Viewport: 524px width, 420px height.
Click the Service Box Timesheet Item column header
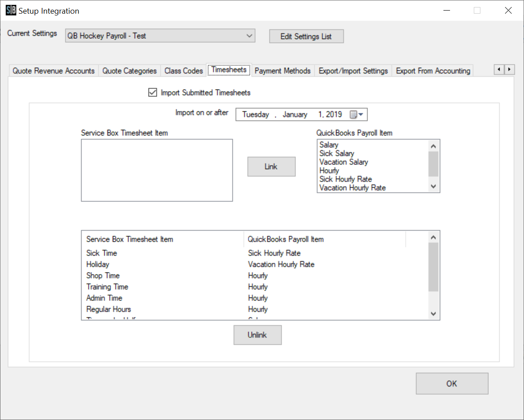tap(163, 239)
